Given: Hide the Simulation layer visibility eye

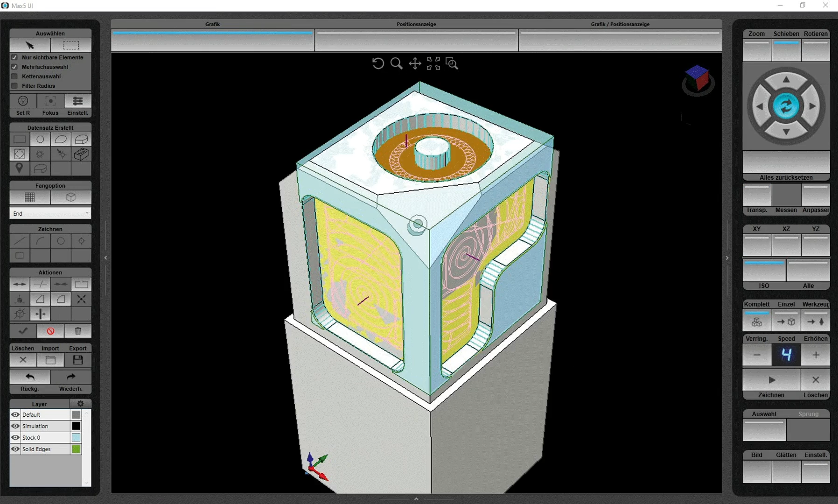Looking at the screenshot, I should coord(15,426).
